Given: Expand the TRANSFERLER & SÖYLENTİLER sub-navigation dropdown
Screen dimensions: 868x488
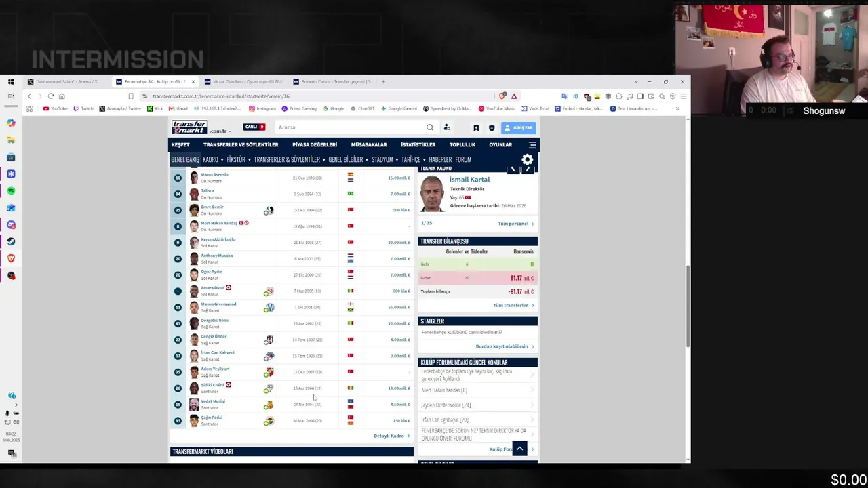Looking at the screenshot, I should click(x=290, y=160).
